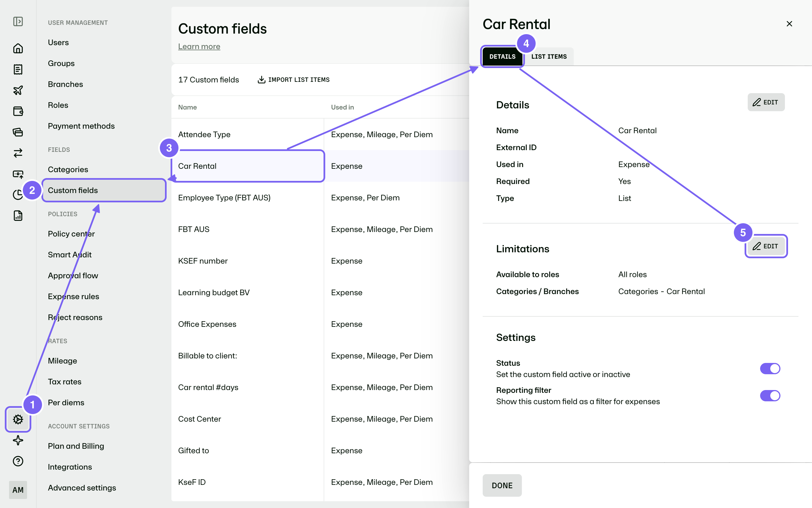Open Groups menu item
The width and height of the screenshot is (812, 508).
coord(61,63)
